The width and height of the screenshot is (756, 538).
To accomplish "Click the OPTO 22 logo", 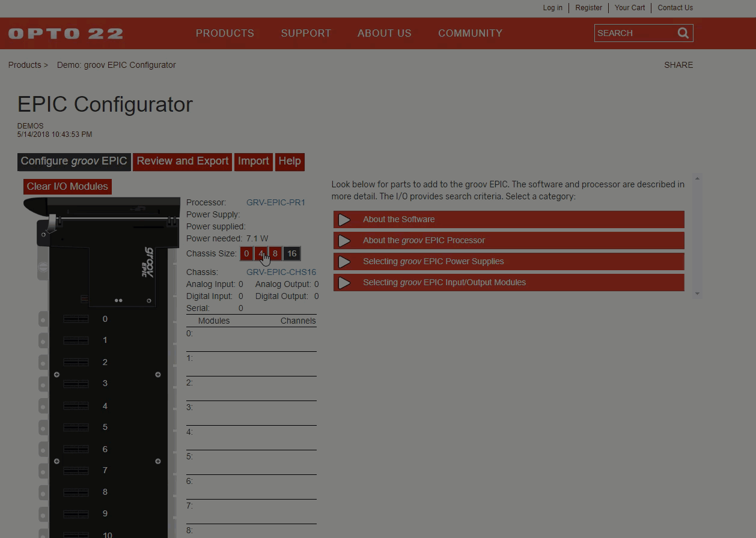I will click(x=66, y=34).
